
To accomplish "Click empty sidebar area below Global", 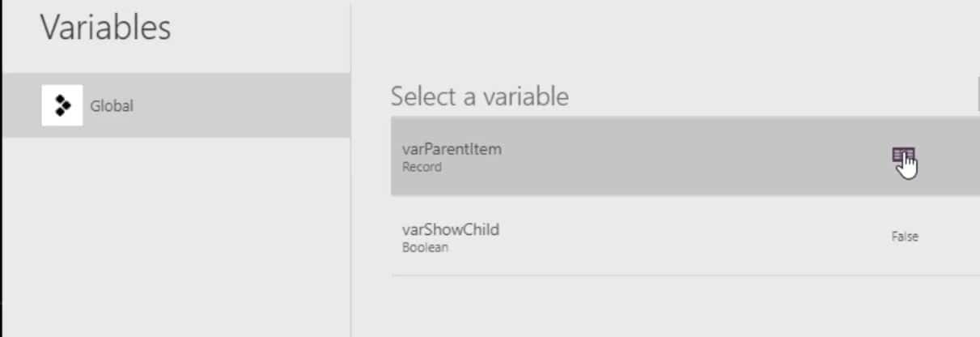I will coord(176,235).
